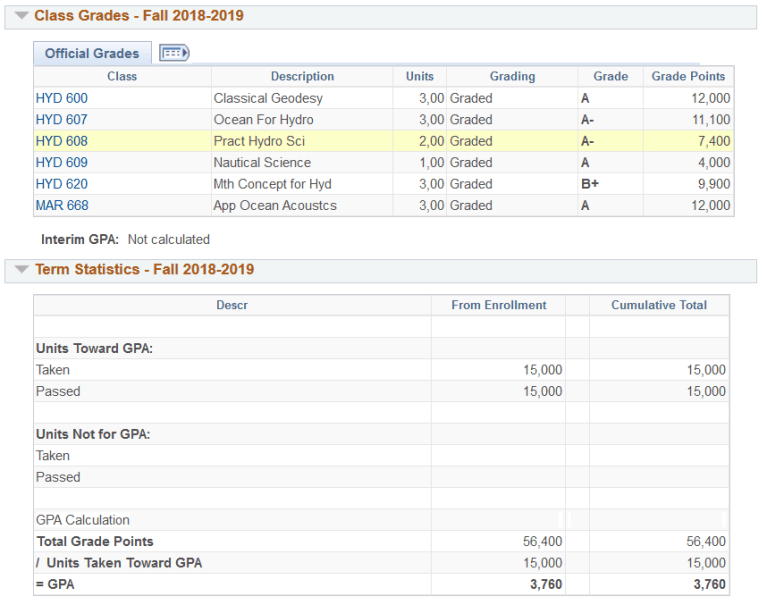Open the HYD 600 class link
Viewport: 767px width, 605px height.
coord(61,98)
